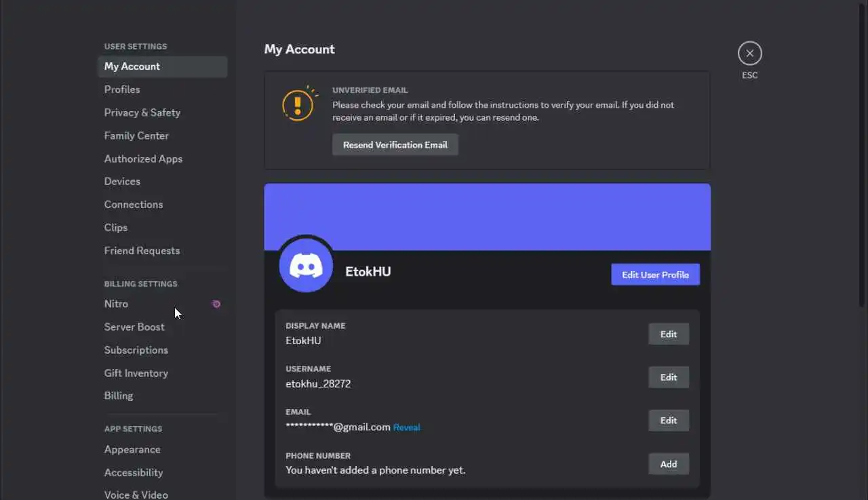
Task: Click Edit User Profile button
Action: click(655, 274)
